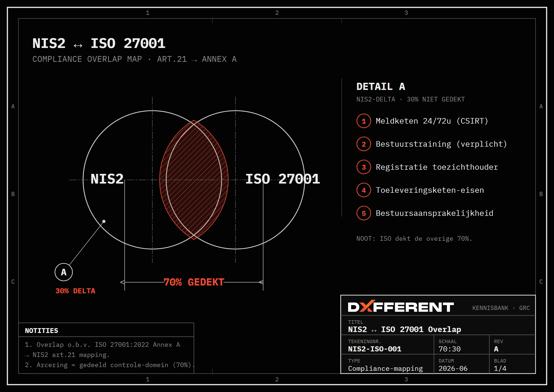Click 'NIS2-DELTA · 30% NIET GEDEKT' text
Image resolution: width=554 pixels, height=392 pixels.
tap(410, 99)
